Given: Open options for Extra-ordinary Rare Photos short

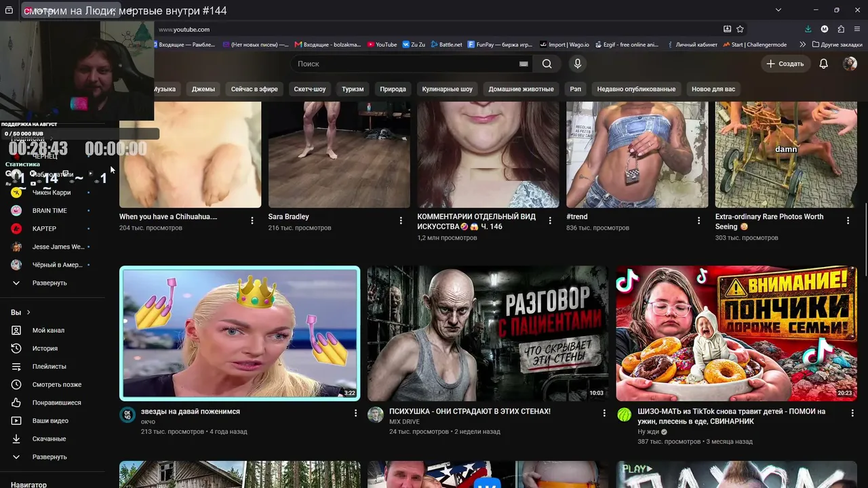Looking at the screenshot, I should pyautogui.click(x=848, y=220).
